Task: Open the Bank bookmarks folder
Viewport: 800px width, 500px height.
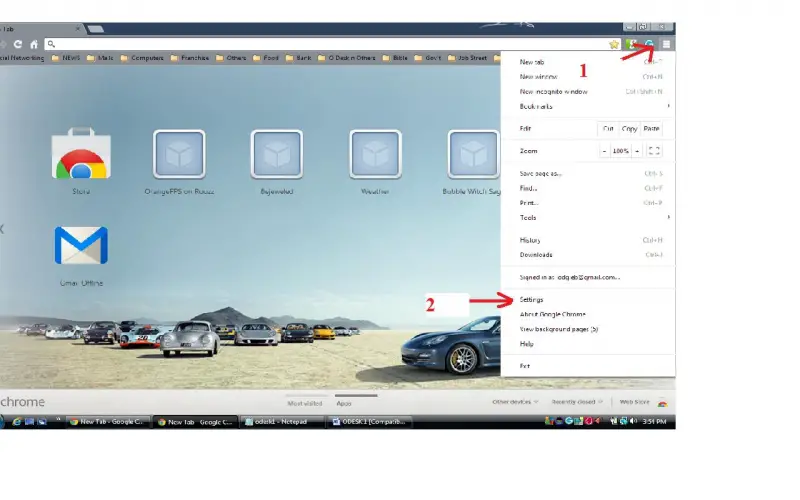Action: (298, 58)
